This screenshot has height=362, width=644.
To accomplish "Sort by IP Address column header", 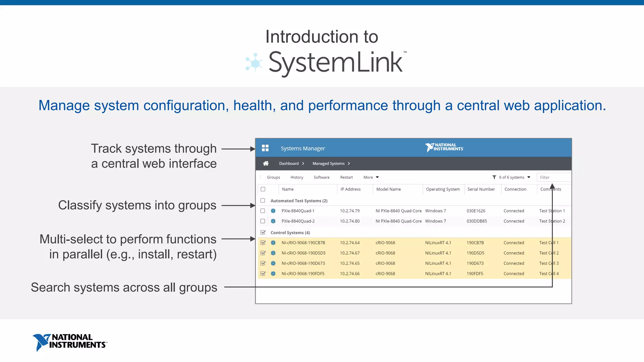I will (x=351, y=189).
